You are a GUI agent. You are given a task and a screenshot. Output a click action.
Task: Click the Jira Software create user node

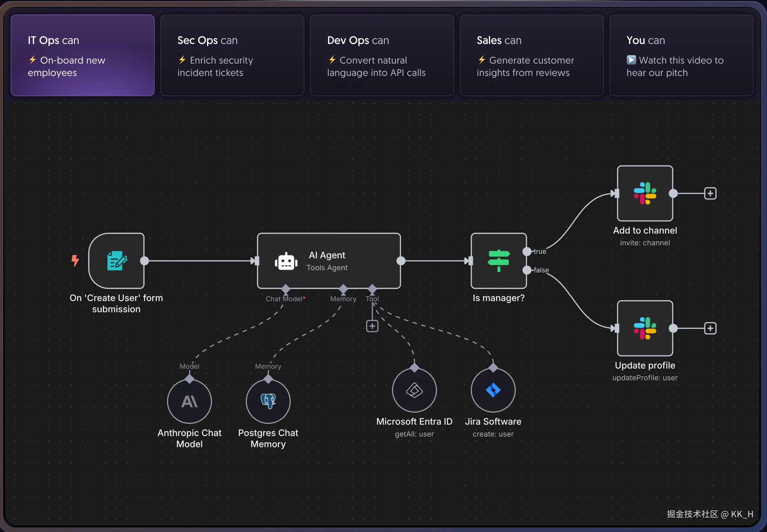493,390
